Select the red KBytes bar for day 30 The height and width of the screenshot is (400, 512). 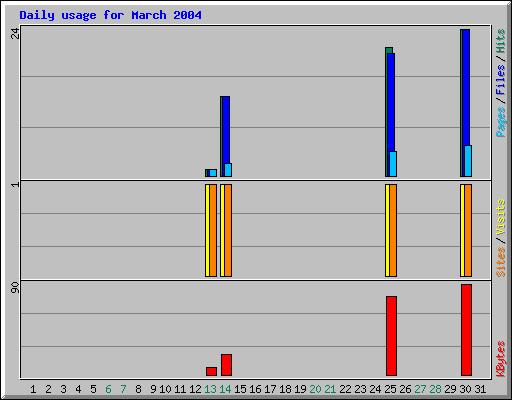pyautogui.click(x=466, y=330)
